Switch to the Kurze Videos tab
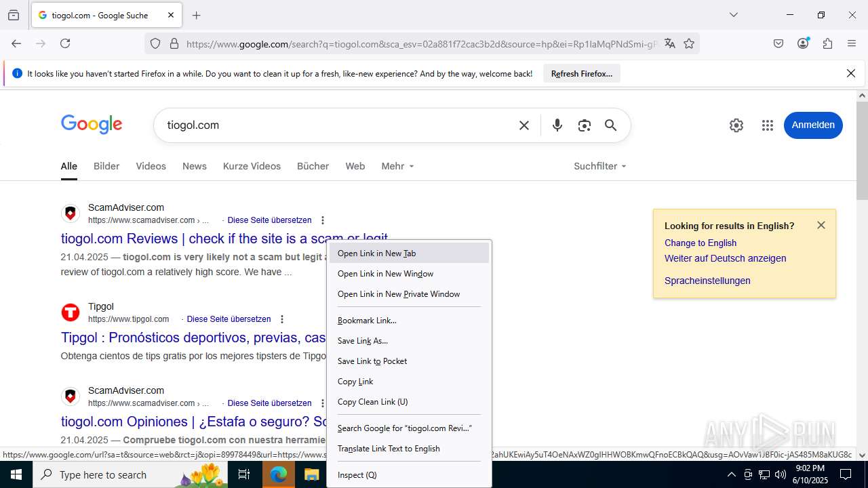 tap(252, 166)
